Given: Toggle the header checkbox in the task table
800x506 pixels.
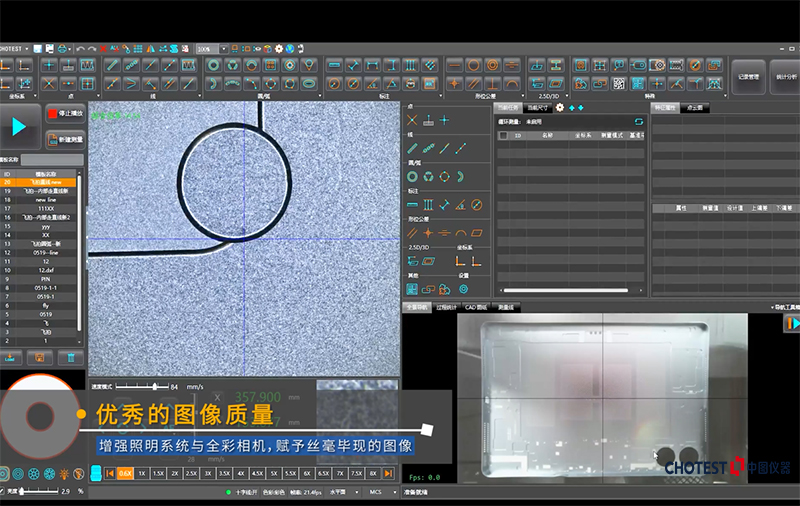Looking at the screenshot, I should (504, 136).
